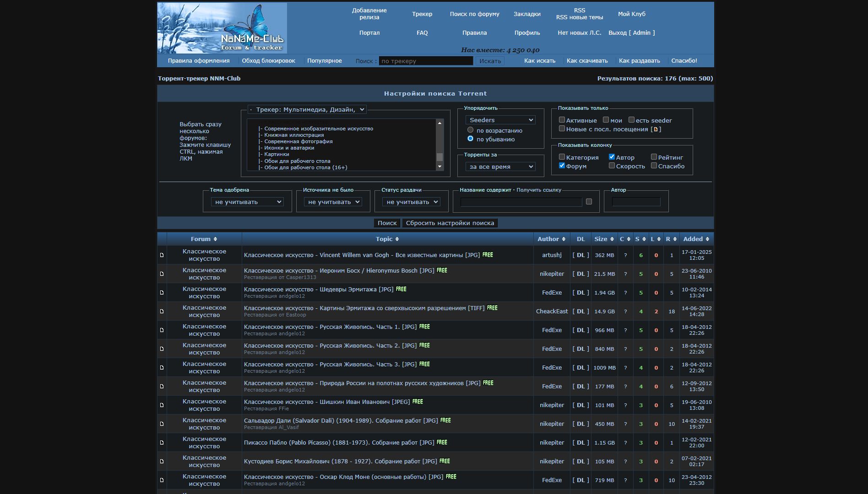Image resolution: width=868 pixels, height=494 pixels.
Task: Click Сбросить настройки поиска button
Action: (450, 223)
